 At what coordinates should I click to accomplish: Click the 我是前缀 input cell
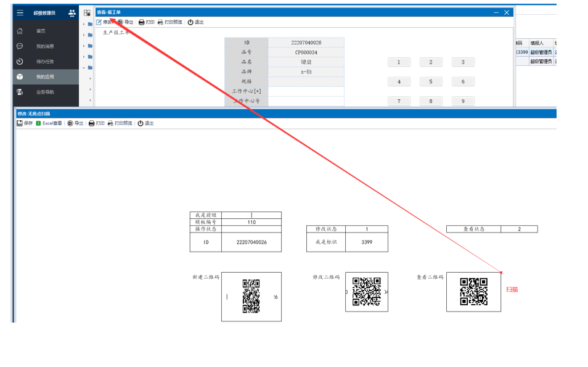click(x=251, y=215)
